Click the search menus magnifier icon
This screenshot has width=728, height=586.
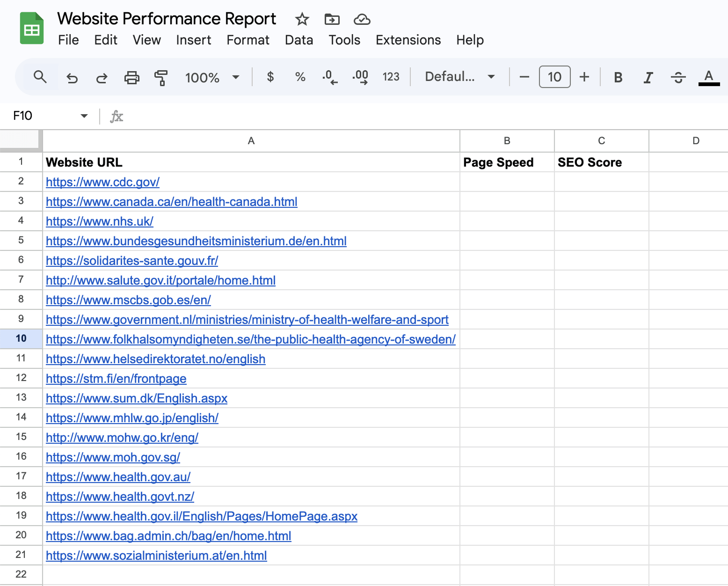pyautogui.click(x=40, y=77)
